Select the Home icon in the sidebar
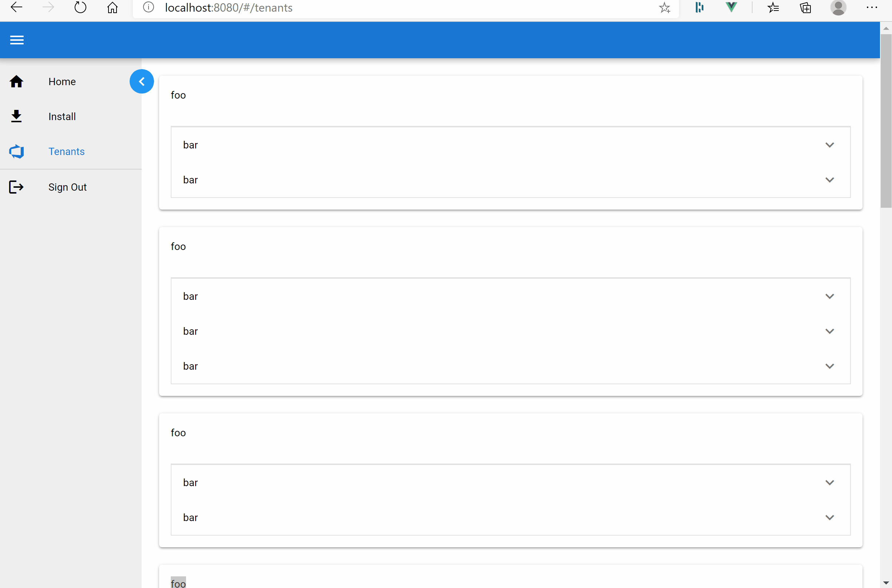The image size is (892, 588). point(16,82)
